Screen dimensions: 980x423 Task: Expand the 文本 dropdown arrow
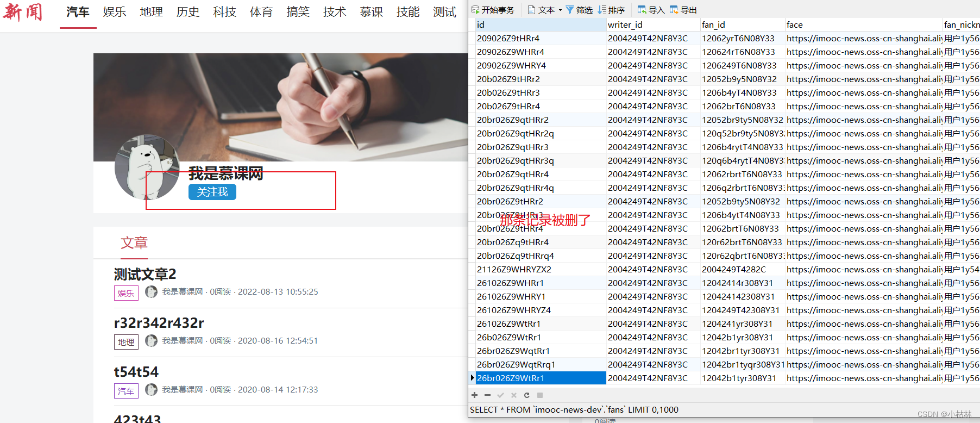pyautogui.click(x=560, y=10)
